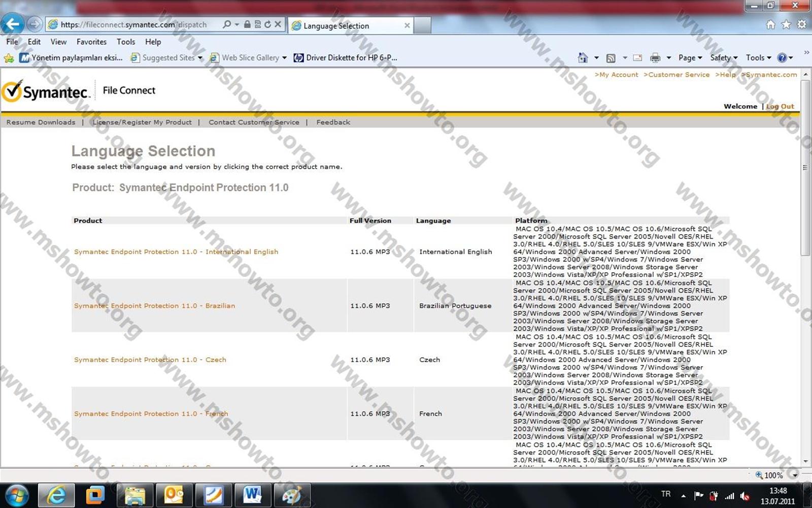Select Symantec Endpoint Protection 11.0 Czech link
This screenshot has height=508, width=812.
[150, 360]
